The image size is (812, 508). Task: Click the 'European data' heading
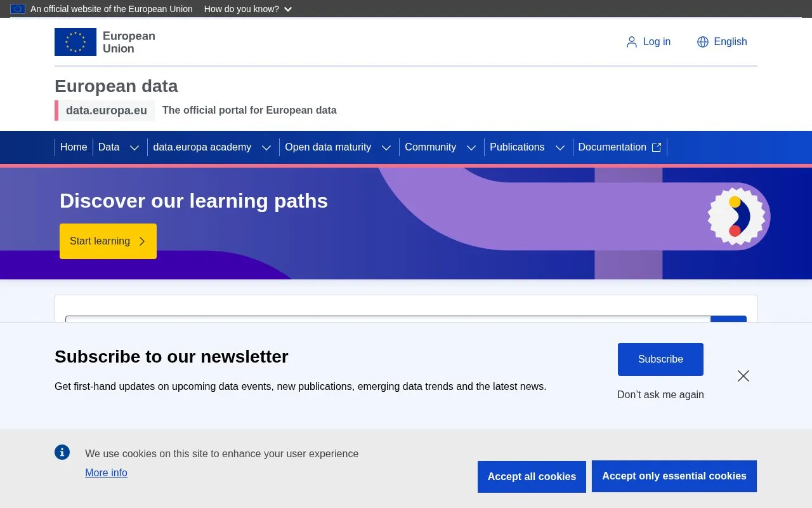(x=116, y=86)
